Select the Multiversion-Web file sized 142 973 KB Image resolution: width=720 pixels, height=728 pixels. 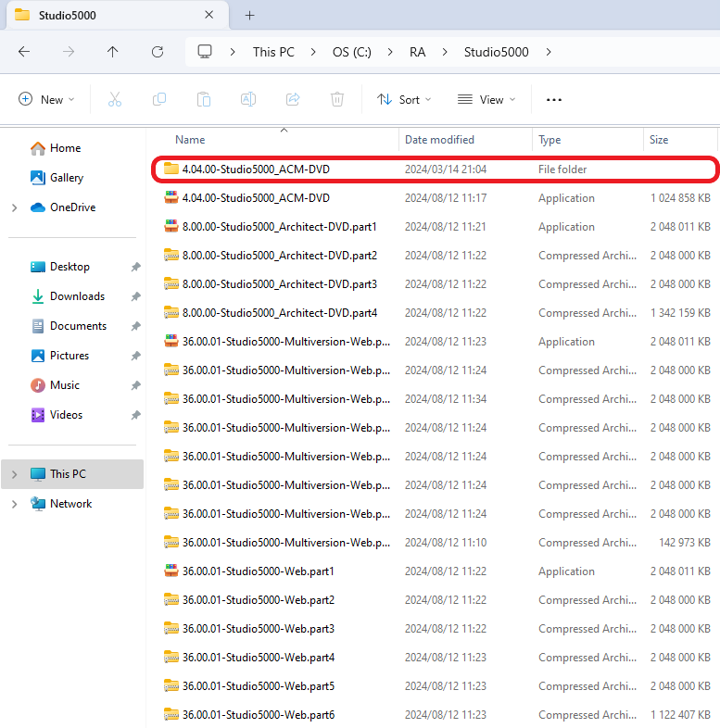[x=436, y=543]
